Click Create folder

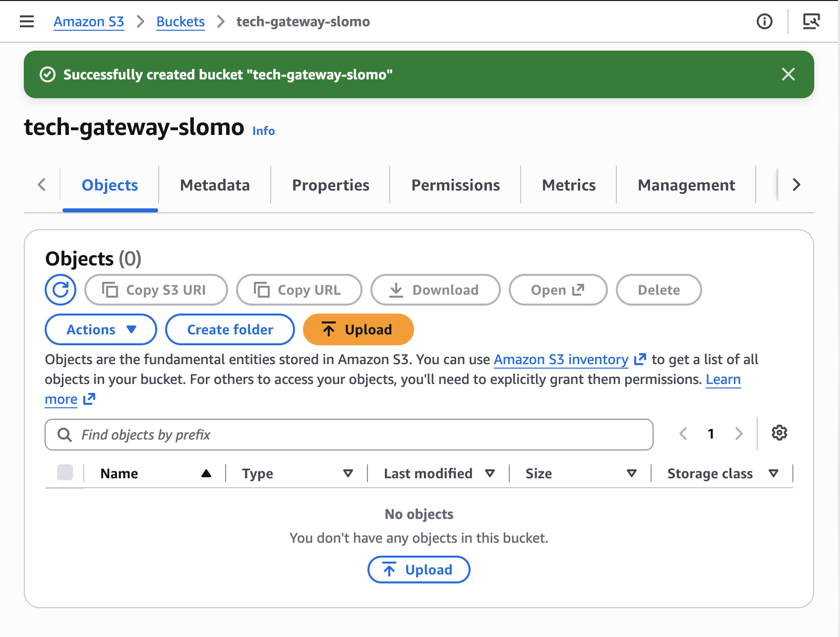coord(230,329)
